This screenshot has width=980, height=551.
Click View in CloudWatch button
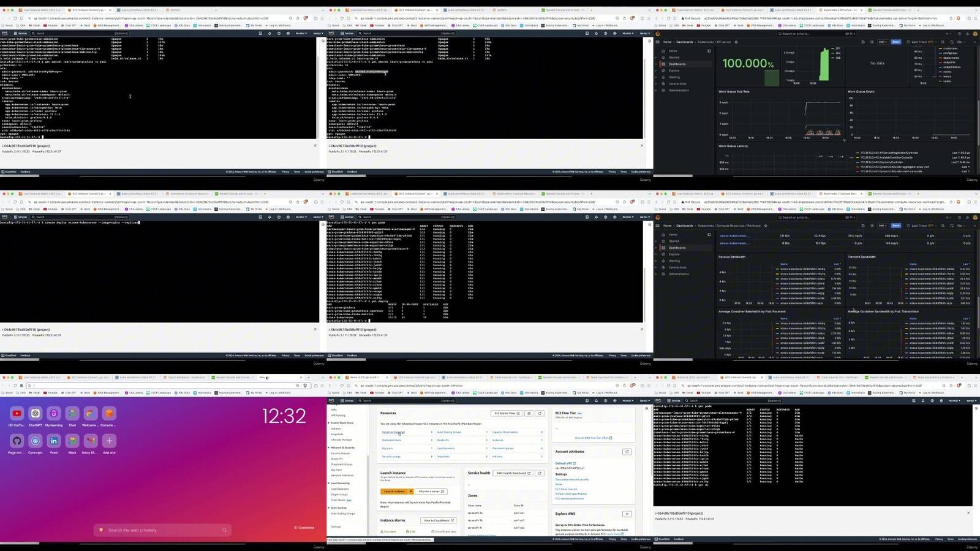coord(438,520)
